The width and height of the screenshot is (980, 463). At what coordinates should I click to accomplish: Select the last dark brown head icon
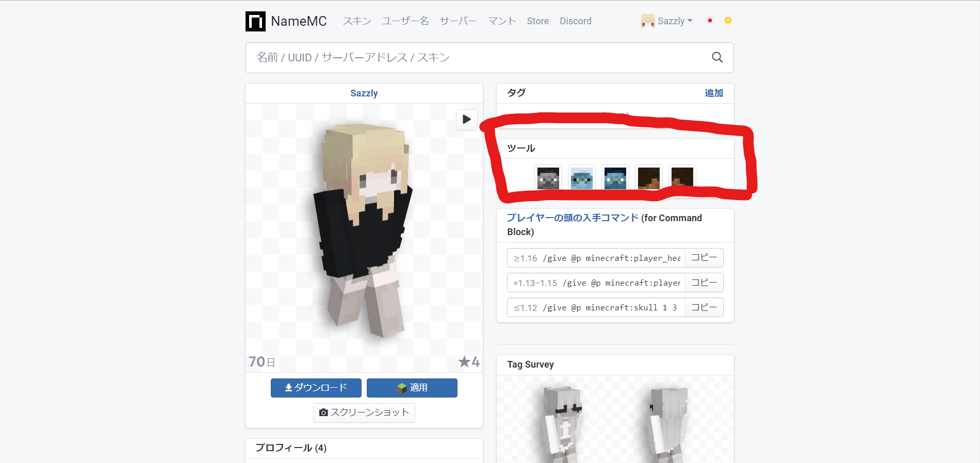pyautogui.click(x=682, y=178)
